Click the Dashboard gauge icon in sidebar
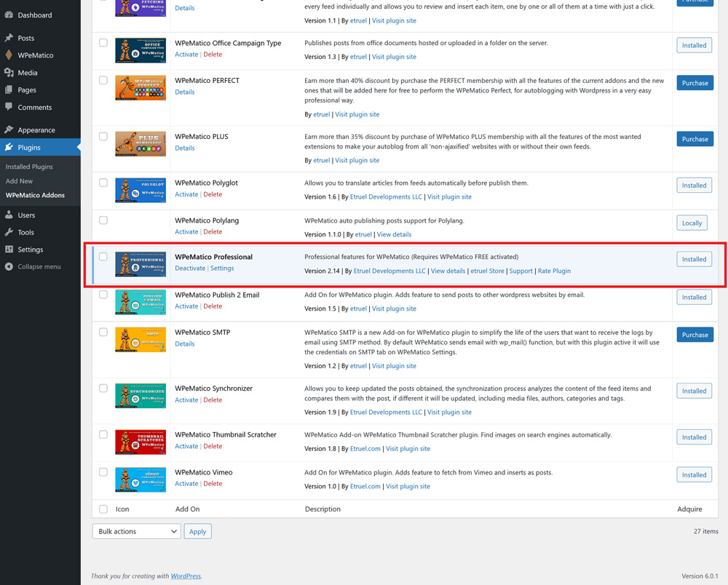 click(9, 15)
